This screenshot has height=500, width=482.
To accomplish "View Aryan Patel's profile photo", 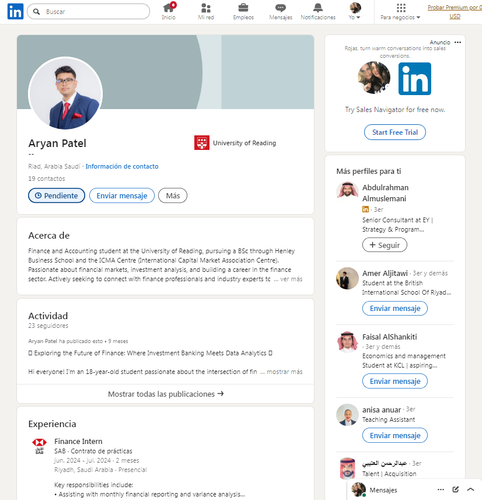I will tap(65, 93).
